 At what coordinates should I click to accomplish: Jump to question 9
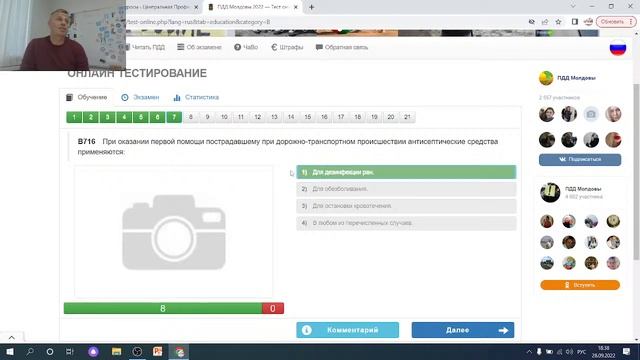pyautogui.click(x=207, y=117)
